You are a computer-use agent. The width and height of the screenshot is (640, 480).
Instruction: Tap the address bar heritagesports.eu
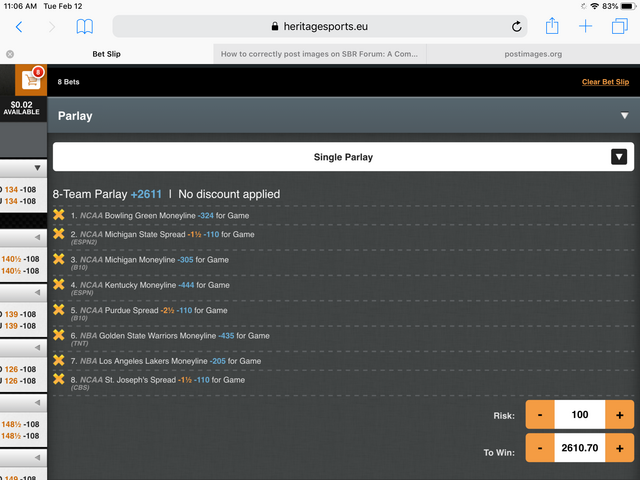point(320,27)
